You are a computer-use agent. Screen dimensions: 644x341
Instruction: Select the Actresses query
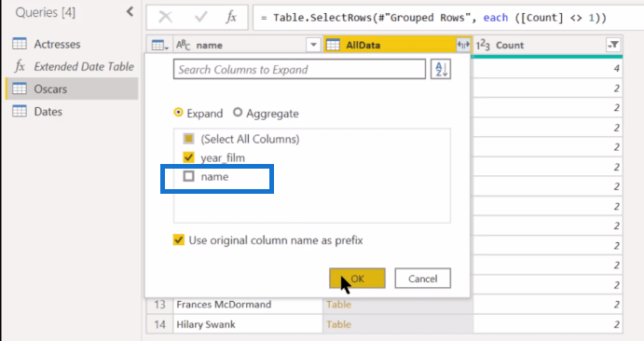[x=57, y=44]
